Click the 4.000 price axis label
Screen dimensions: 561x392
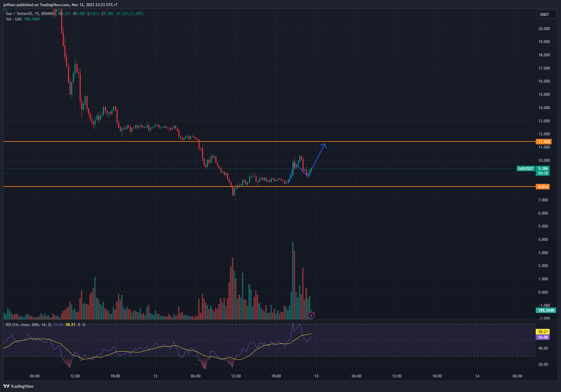[x=543, y=240]
